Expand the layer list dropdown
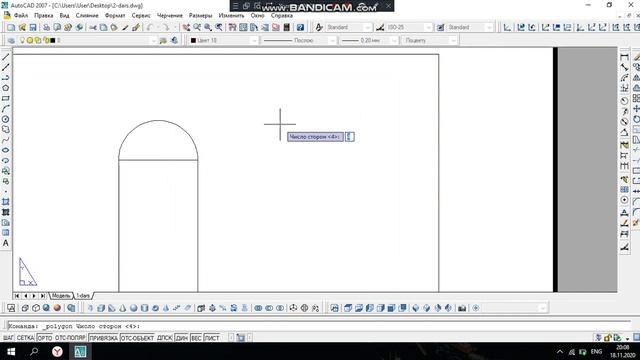Screen dimensions: 640x360 point(153,40)
